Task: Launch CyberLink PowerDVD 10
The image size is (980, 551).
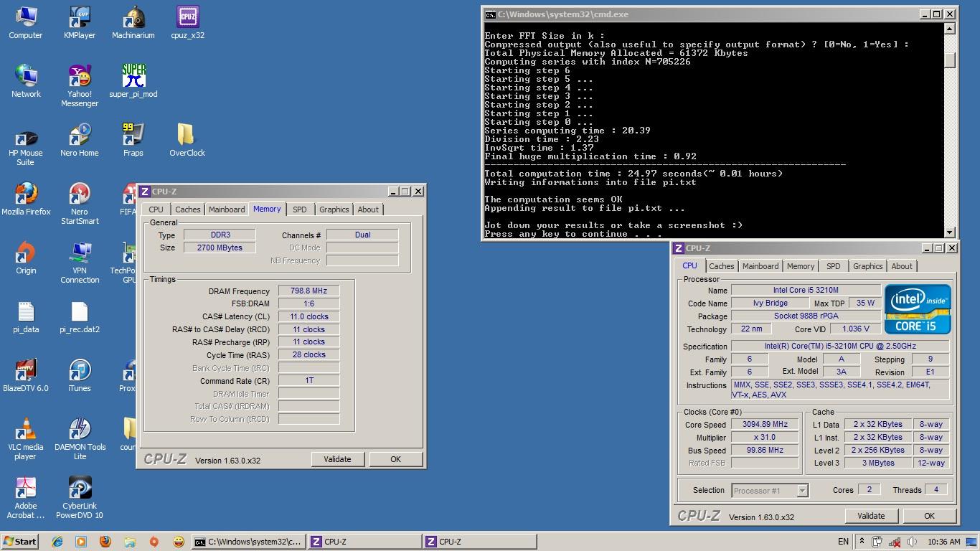Action: tap(80, 498)
